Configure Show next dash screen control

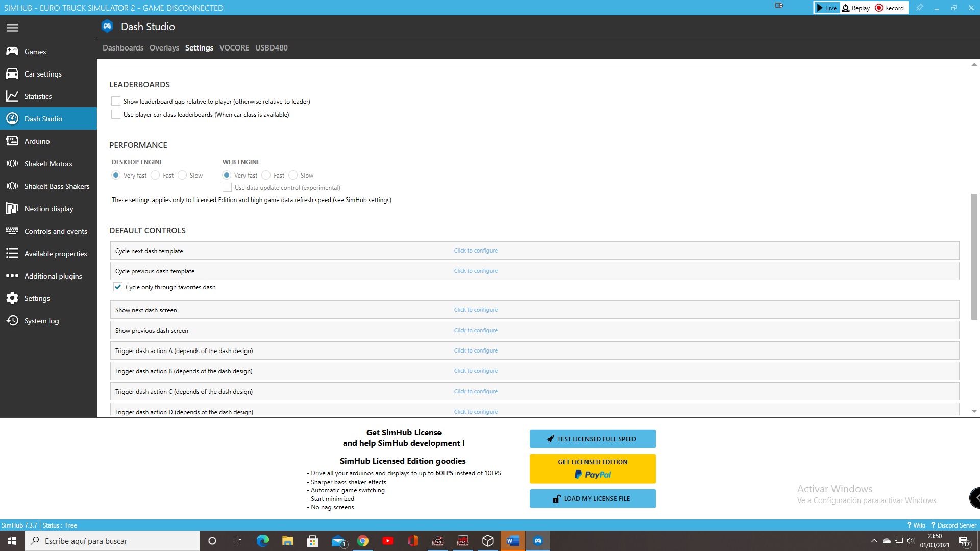click(x=476, y=310)
